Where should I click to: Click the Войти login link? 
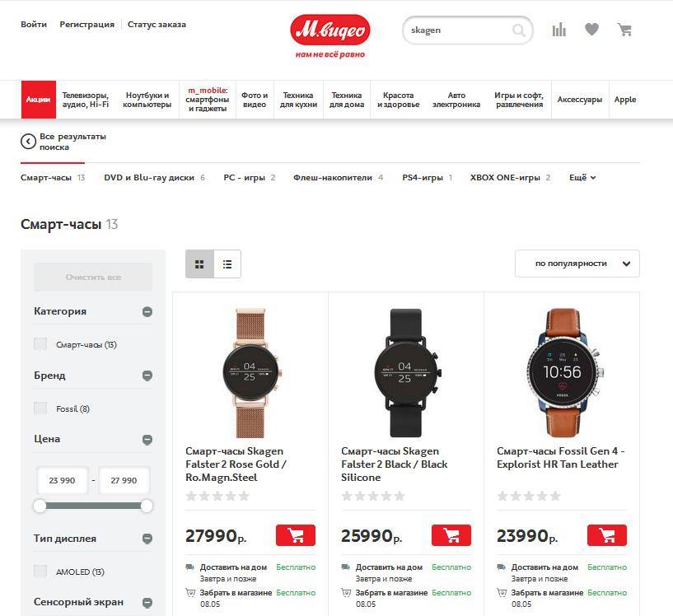coord(34,25)
